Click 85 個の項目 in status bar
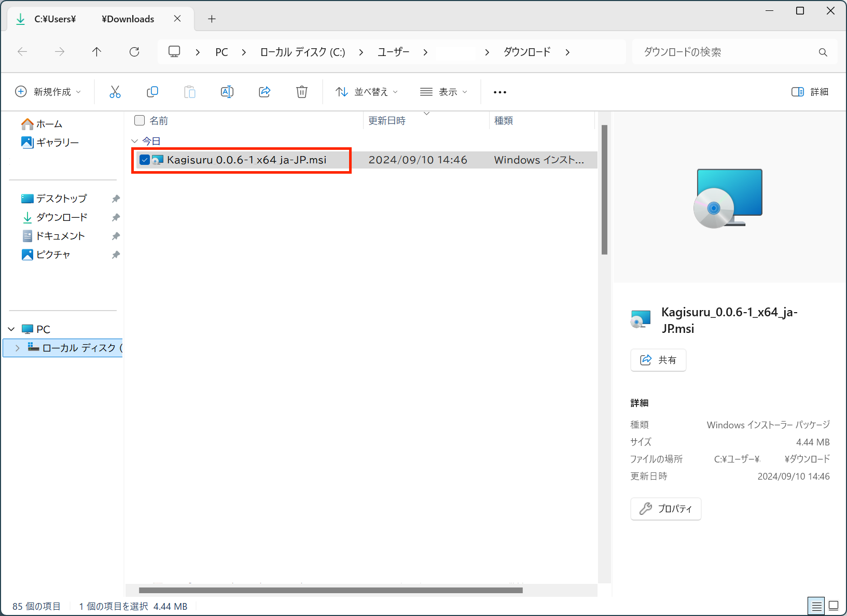 [36, 606]
